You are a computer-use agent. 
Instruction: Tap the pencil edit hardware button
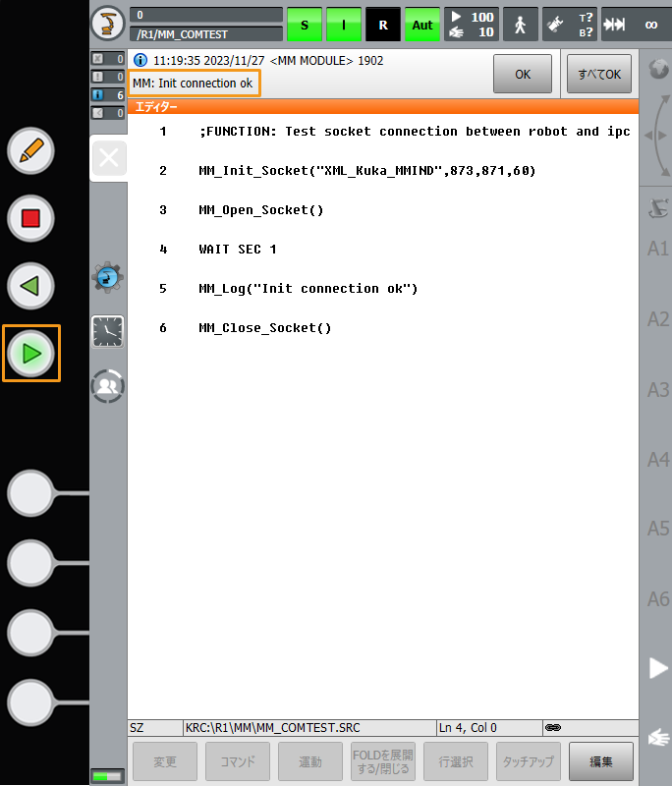click(x=31, y=151)
